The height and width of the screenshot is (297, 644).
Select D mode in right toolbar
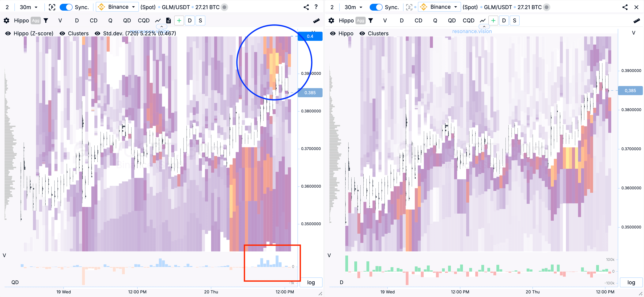[x=401, y=21]
